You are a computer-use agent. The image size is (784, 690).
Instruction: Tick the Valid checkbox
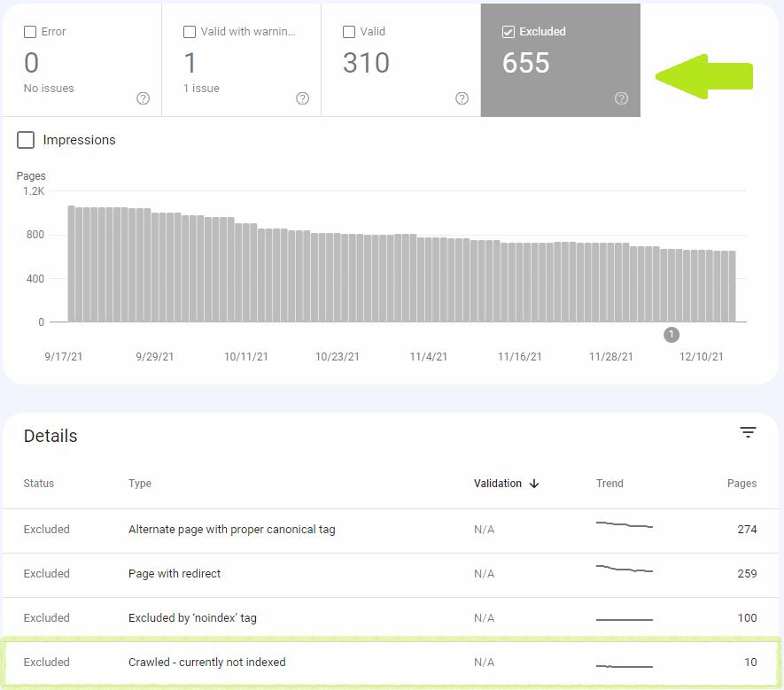coord(349,32)
